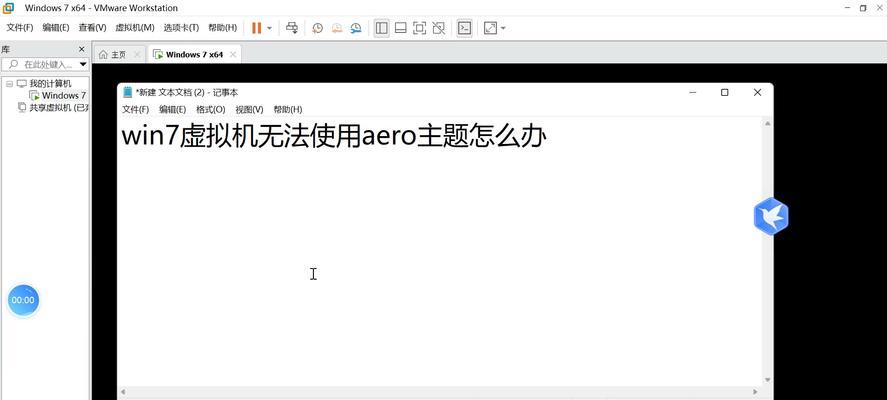This screenshot has width=887, height=400.
Task: Open VMware 编辑(E) menu
Action: click(x=55, y=28)
